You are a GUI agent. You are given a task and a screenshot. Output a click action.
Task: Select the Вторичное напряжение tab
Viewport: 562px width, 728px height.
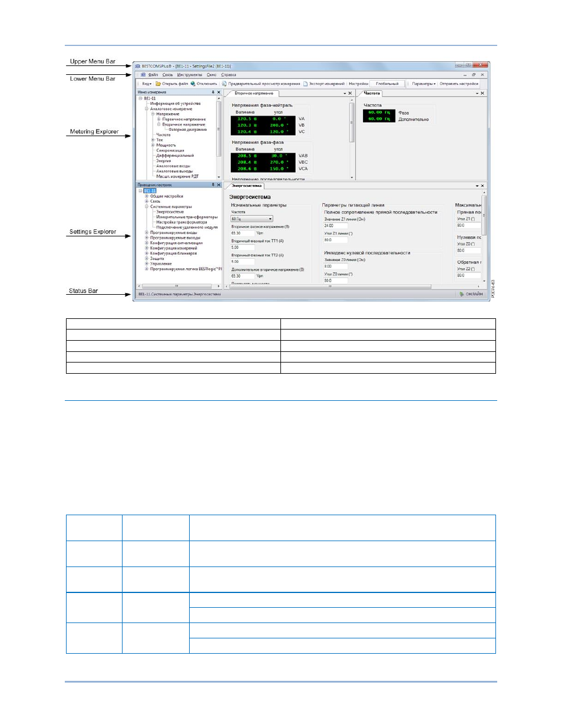254,93
